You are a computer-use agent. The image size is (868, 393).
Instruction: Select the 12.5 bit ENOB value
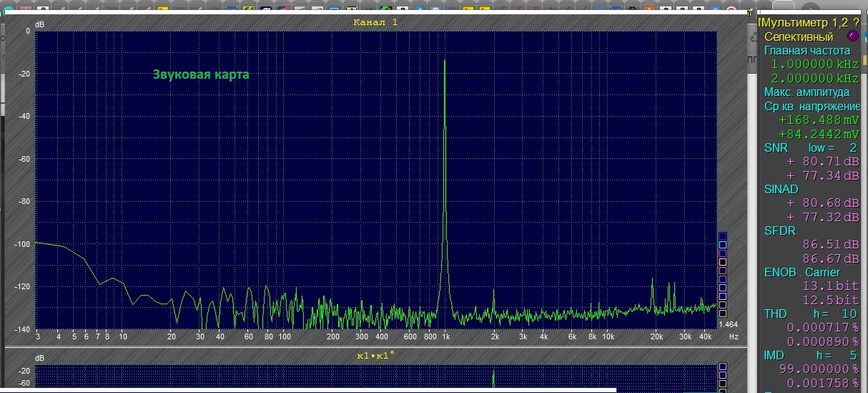click(831, 300)
